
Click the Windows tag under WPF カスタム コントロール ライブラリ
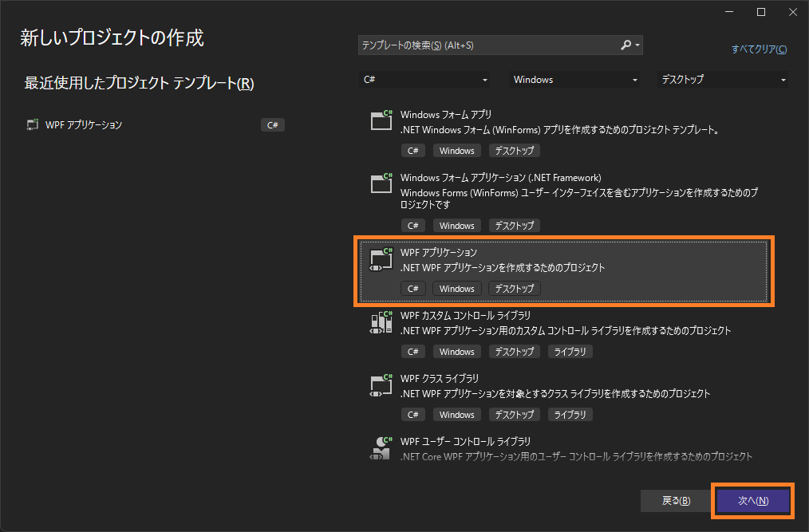click(456, 352)
